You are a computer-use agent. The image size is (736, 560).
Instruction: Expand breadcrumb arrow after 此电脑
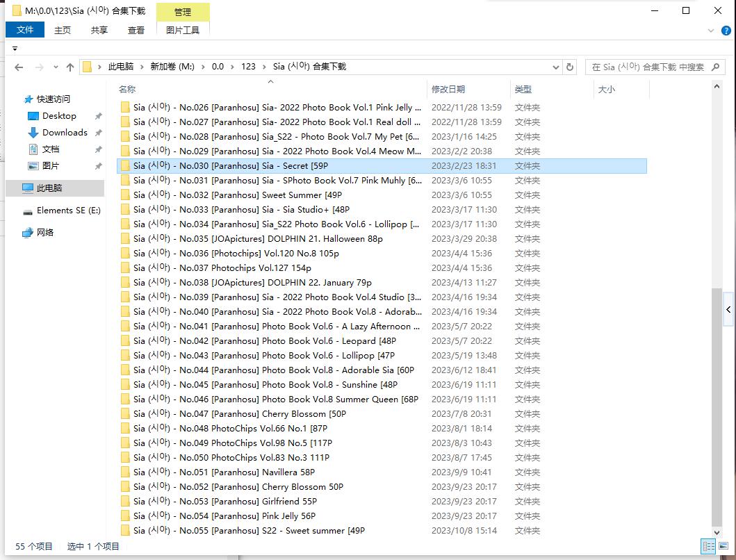pos(142,67)
